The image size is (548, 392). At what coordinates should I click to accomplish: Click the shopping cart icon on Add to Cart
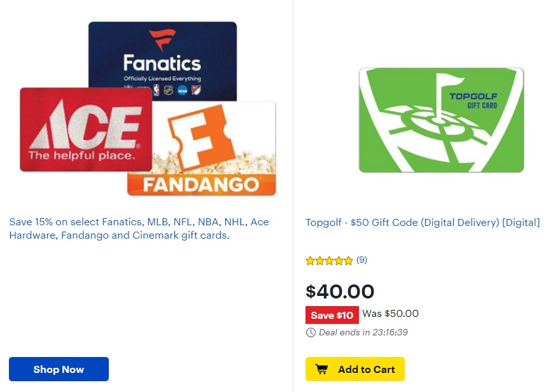321,369
